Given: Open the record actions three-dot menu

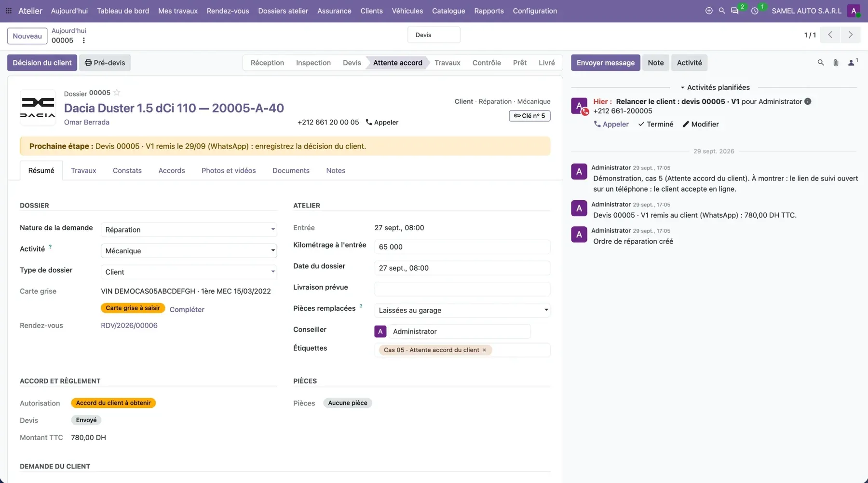Looking at the screenshot, I should pos(83,41).
